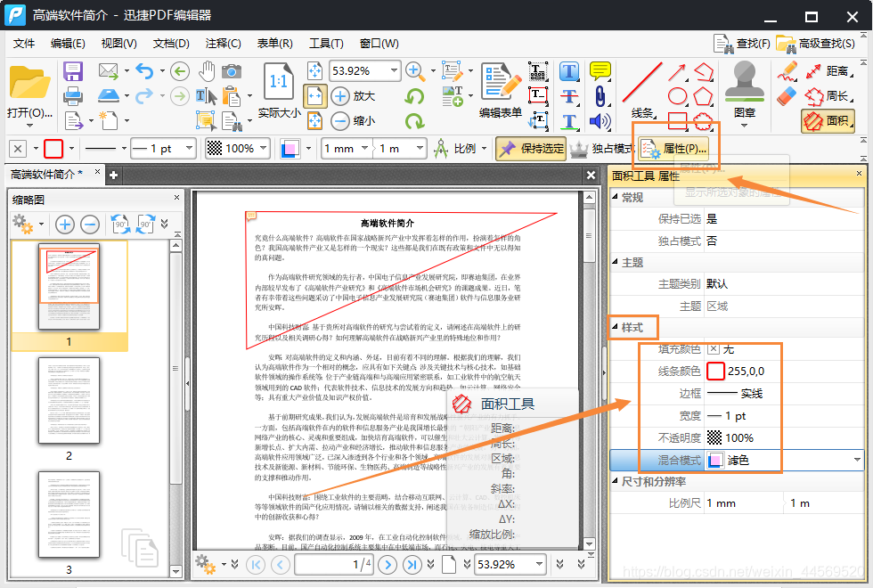Click the Actual Size 1:1 page icon
873x588 pixels.
click(278, 82)
